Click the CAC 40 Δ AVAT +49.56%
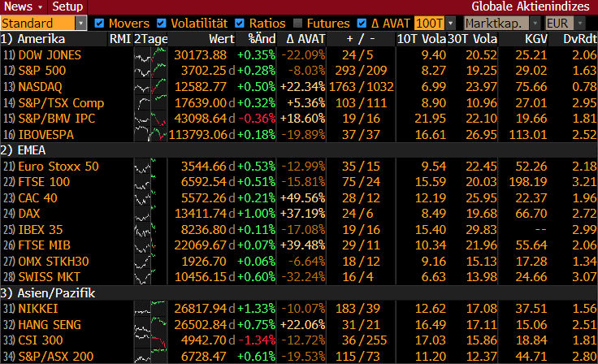This screenshot has width=598, height=364. pos(303,198)
